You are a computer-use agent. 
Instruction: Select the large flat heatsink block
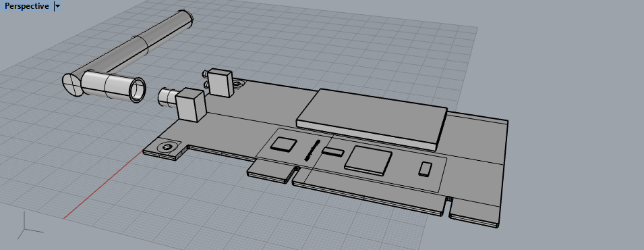pos(372,118)
